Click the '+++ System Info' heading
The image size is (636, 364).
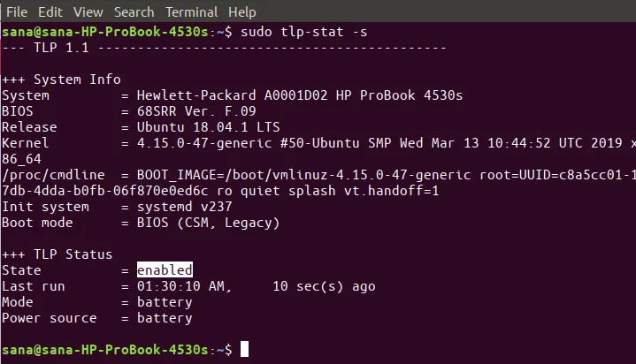click(x=61, y=80)
